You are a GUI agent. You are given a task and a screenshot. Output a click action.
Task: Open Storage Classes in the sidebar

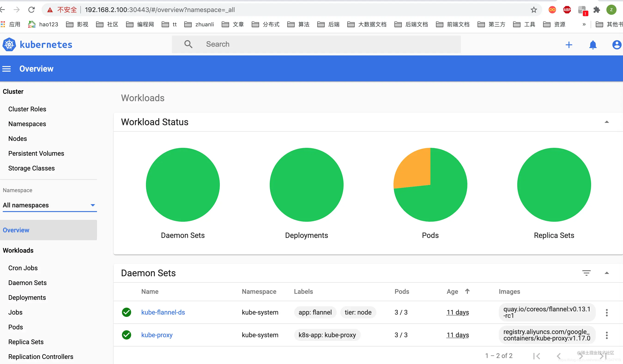coord(31,168)
